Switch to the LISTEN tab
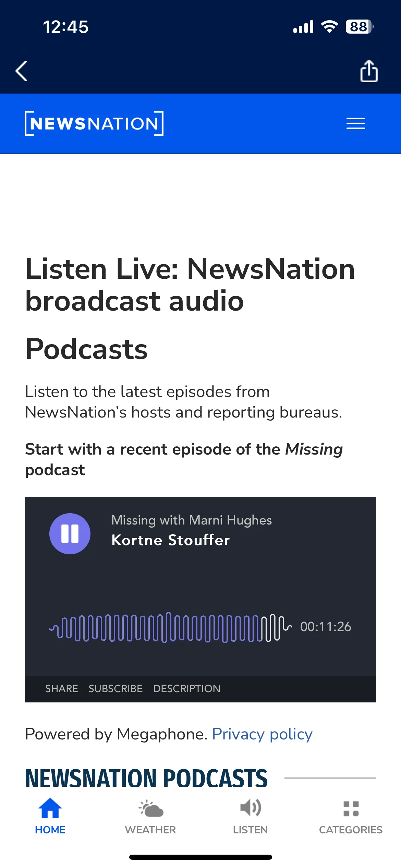401x868 pixels. (x=251, y=816)
